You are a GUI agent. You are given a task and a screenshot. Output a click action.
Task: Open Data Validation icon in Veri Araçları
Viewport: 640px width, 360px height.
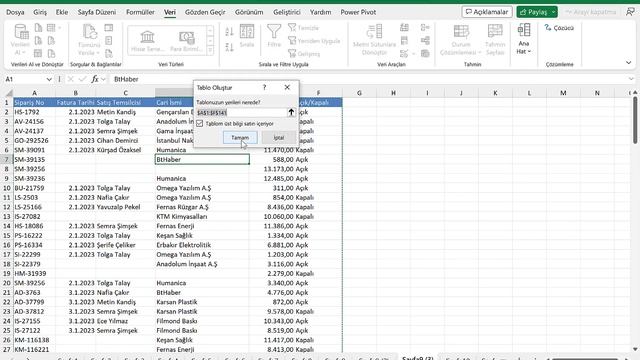click(404, 53)
